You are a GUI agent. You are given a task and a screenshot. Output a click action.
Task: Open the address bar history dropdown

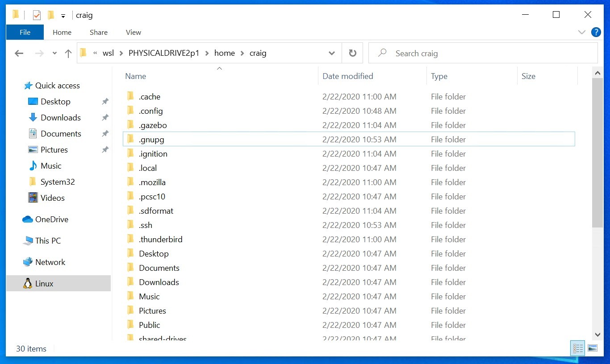click(332, 53)
